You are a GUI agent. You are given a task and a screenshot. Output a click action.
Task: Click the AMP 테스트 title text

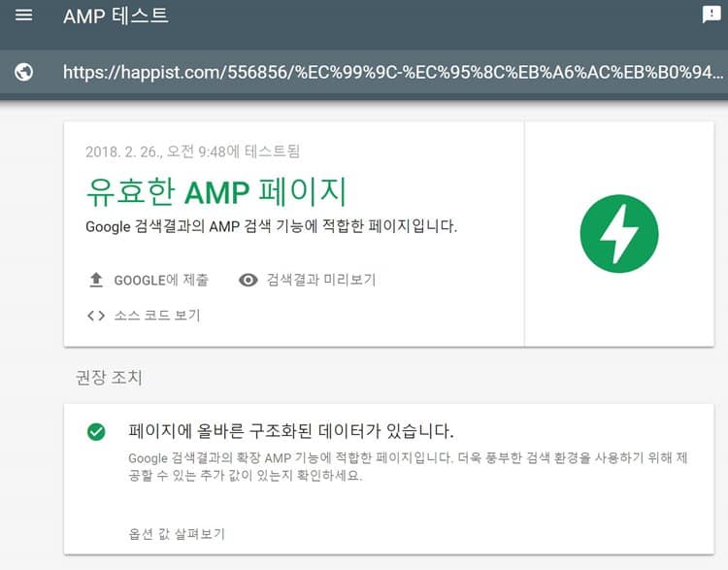tap(116, 17)
